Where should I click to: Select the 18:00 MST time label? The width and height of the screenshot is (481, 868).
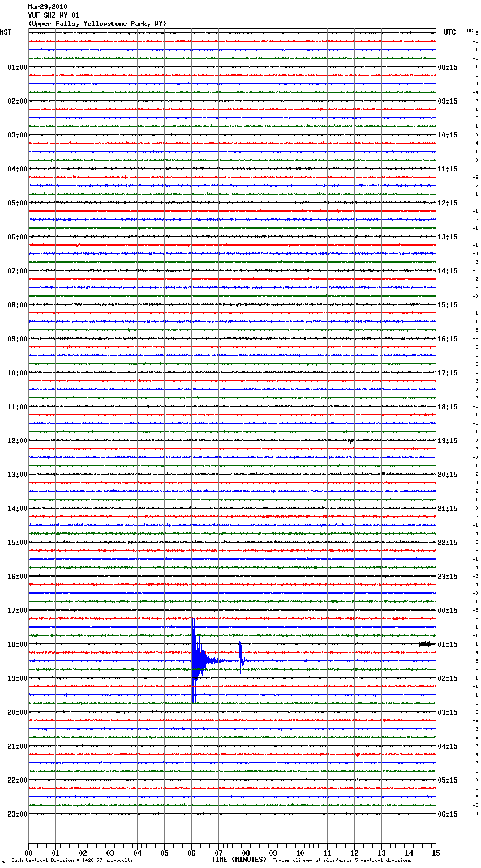pyautogui.click(x=18, y=644)
